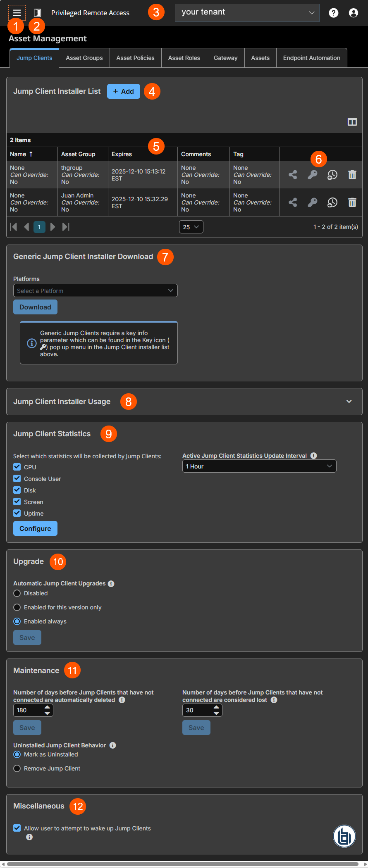Expand the Jump Client Installer Usage section
This screenshot has width=368, height=868.
[349, 402]
